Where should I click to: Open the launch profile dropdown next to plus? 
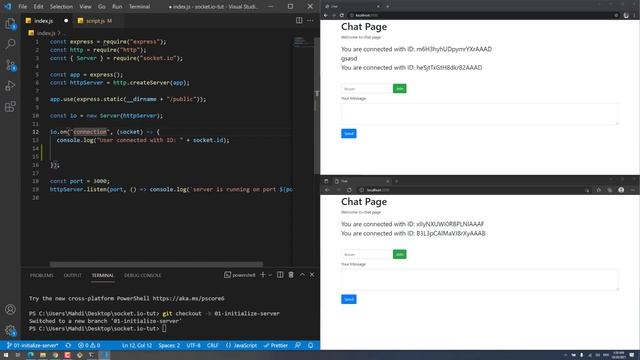tap(270, 275)
